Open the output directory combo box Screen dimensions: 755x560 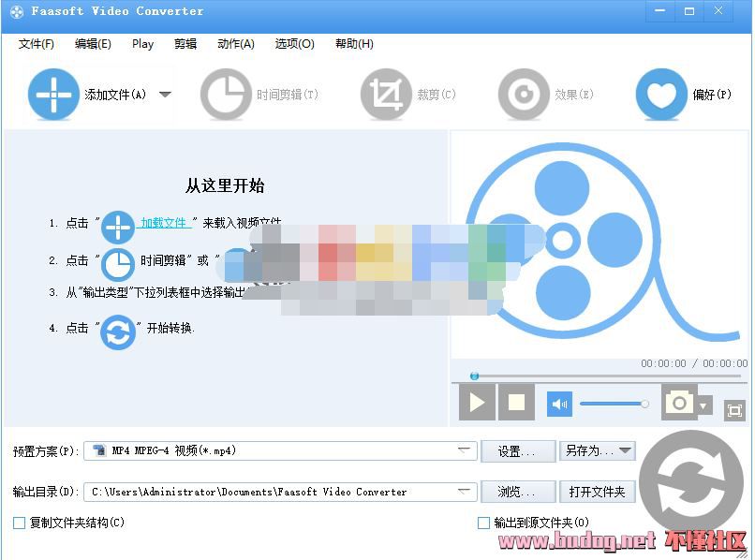coord(281,492)
